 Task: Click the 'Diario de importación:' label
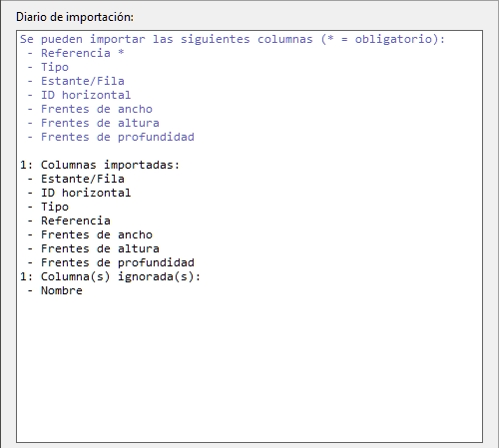tap(75, 17)
